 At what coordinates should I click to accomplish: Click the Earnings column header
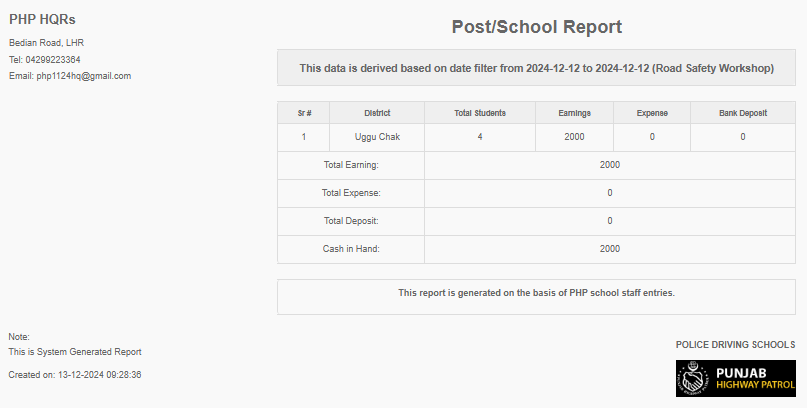tap(574, 113)
